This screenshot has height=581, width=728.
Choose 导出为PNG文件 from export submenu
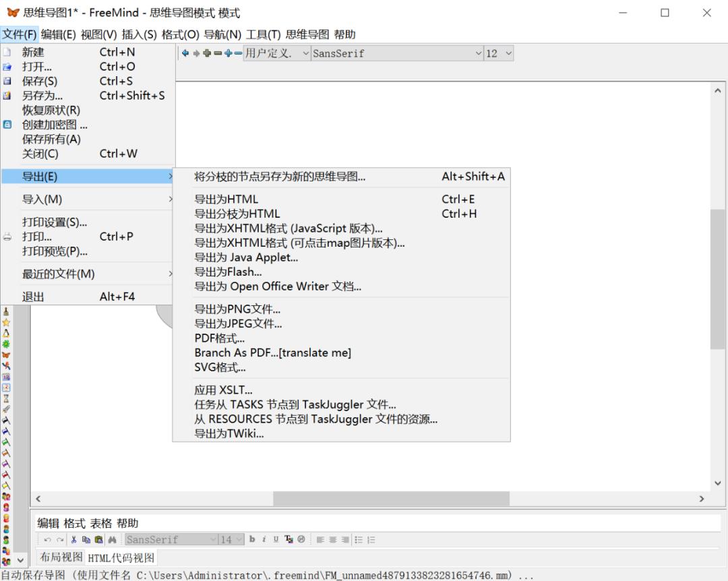tap(237, 309)
